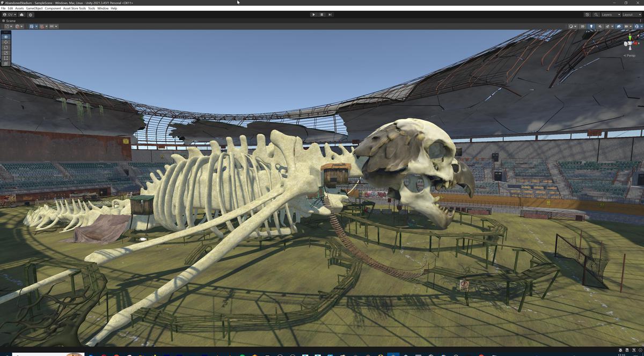Viewport: 644px width, 356px height.
Task: Click the account avatar icon
Action: [x=4, y=14]
